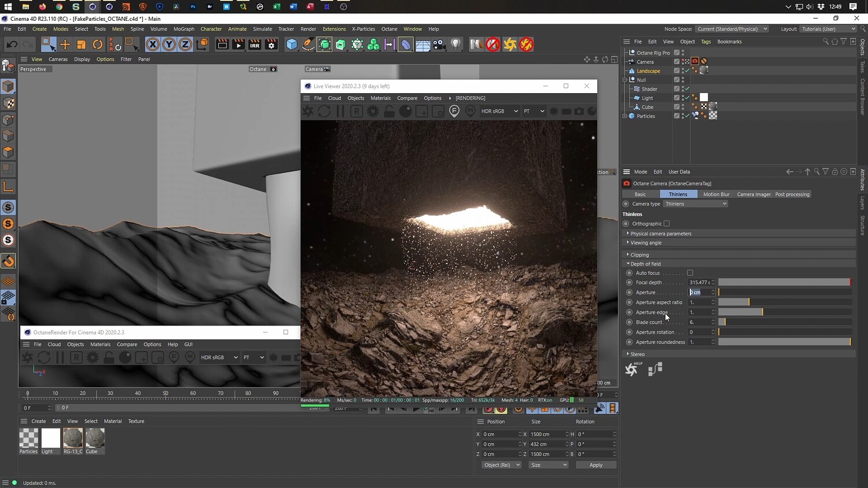Click the Render to Picture Viewer icon
Screen dimensions: 868x488
[238, 45]
